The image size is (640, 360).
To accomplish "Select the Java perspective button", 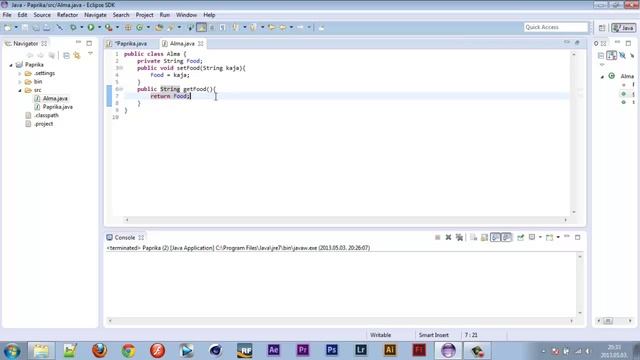I will pyautogui.click(x=623, y=28).
